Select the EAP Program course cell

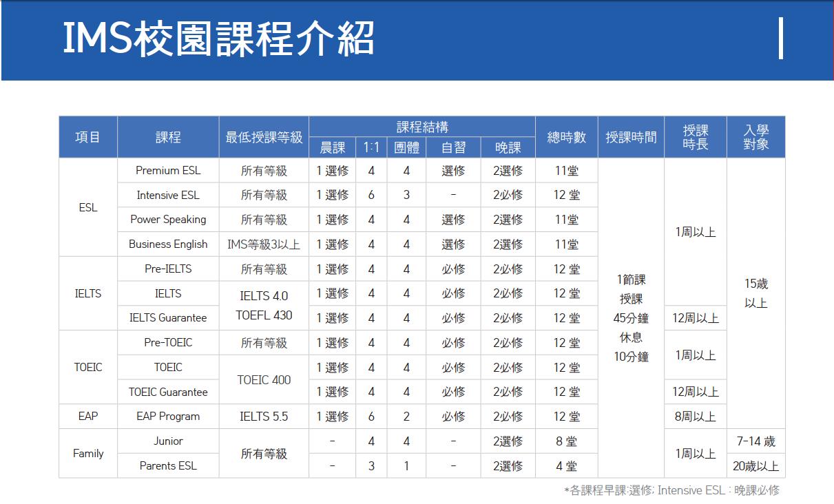[168, 417]
